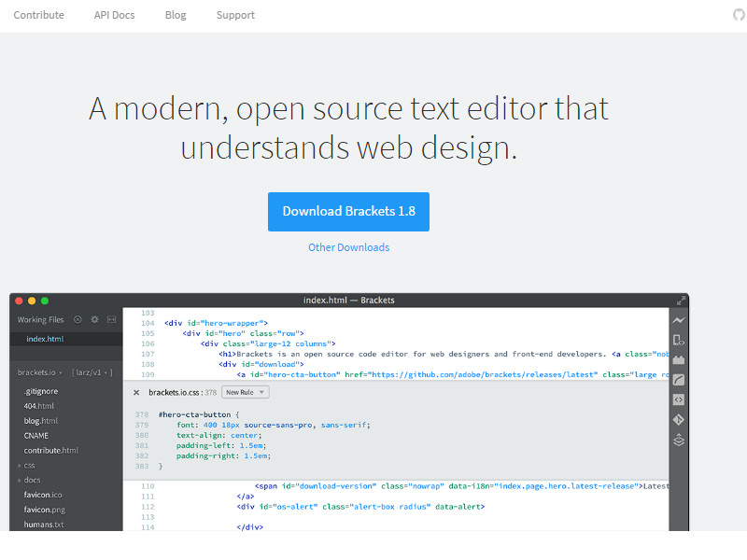Click the Live Preview lightning bolt icon
The image size is (747, 560).
[x=679, y=320]
